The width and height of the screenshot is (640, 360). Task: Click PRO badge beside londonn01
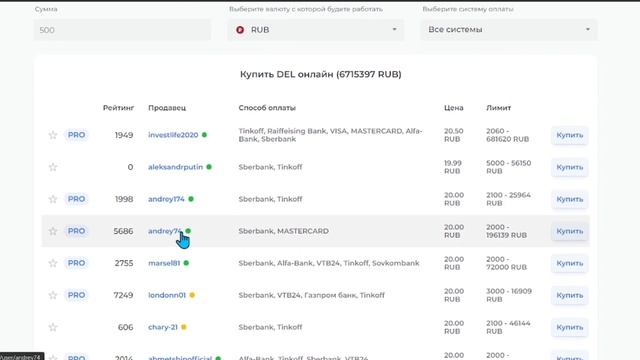pyautogui.click(x=76, y=295)
